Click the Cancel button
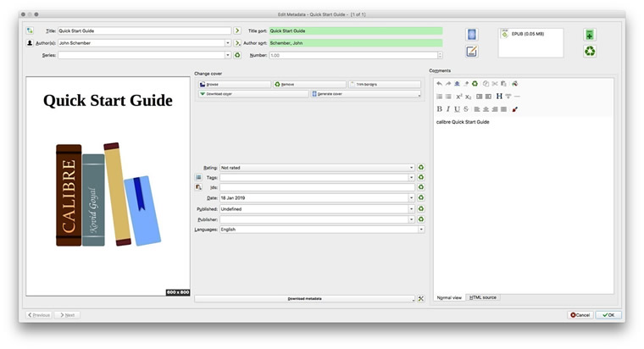Viewport: 644px width, 349px height. pos(580,315)
